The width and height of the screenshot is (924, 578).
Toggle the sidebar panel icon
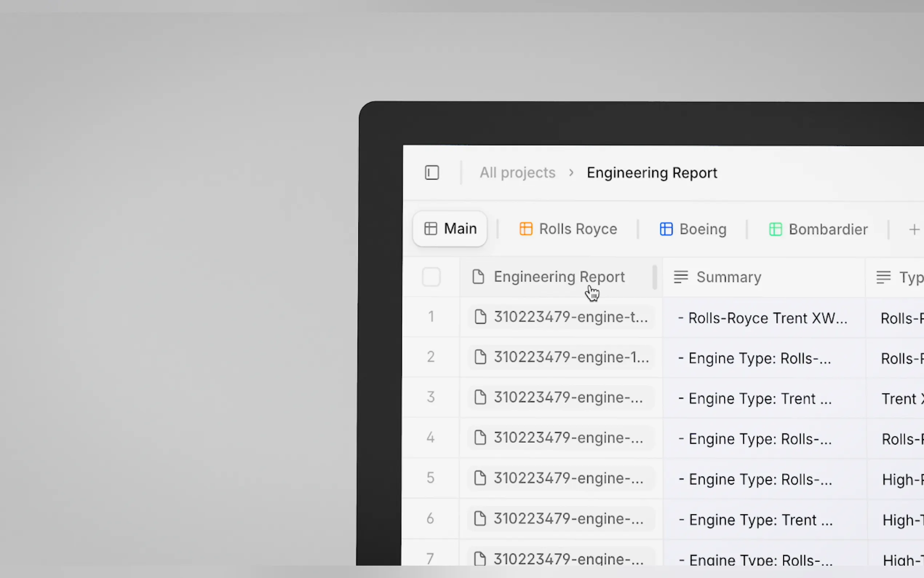tap(432, 173)
